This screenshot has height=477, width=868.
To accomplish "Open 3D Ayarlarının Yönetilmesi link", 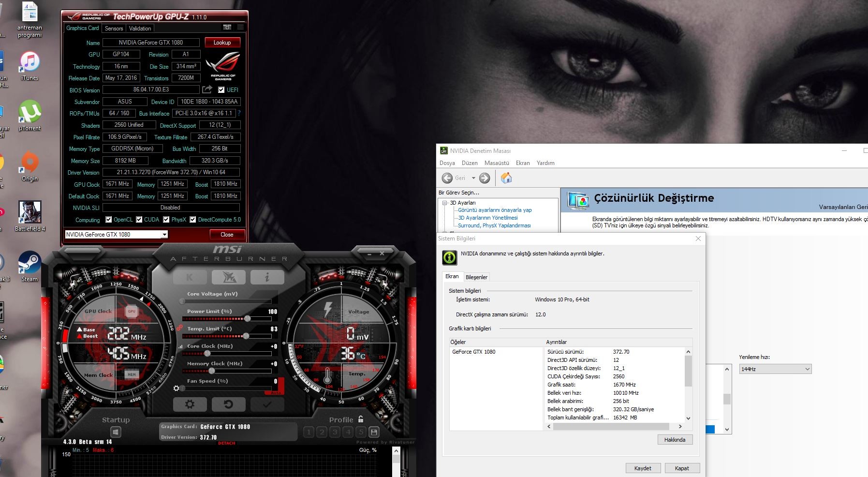I will pos(488,218).
